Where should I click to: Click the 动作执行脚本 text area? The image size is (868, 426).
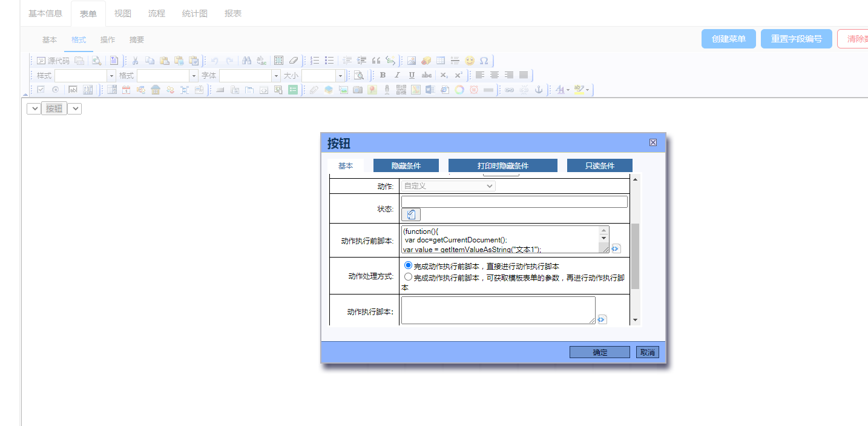click(498, 310)
